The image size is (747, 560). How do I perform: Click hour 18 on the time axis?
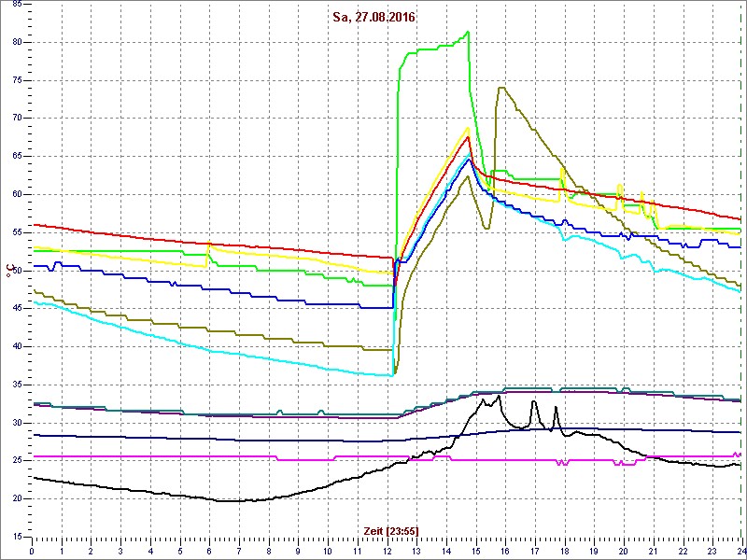coord(565,550)
